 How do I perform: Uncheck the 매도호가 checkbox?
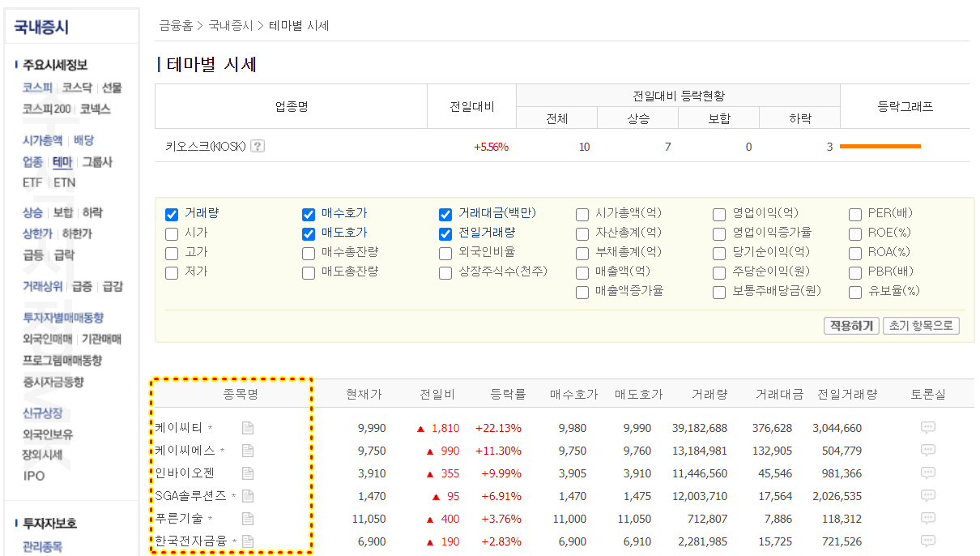pos(309,234)
